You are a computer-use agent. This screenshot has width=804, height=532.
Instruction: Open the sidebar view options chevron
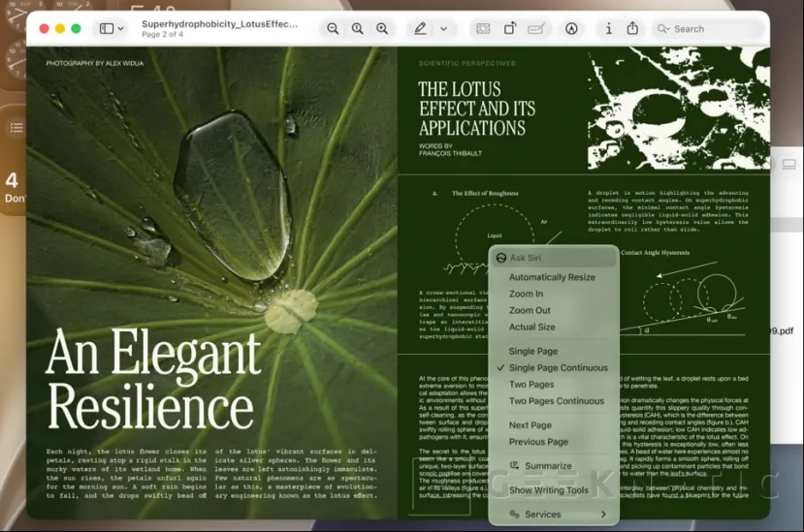pyautogui.click(x=120, y=29)
